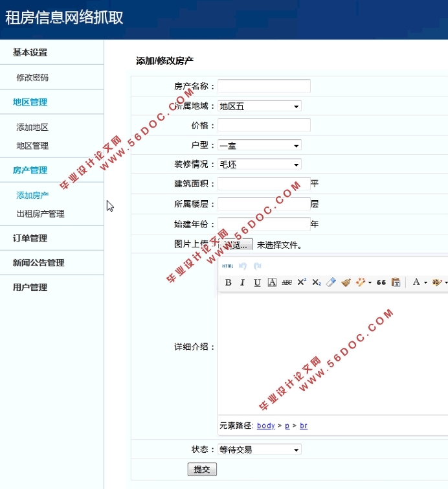
Task: Toggle italic text formatting
Action: [243, 282]
